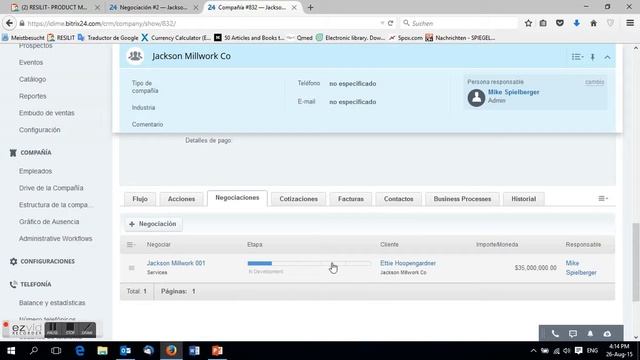The width and height of the screenshot is (640, 360).
Task: Switch to the Flujo tab
Action: [140, 199]
